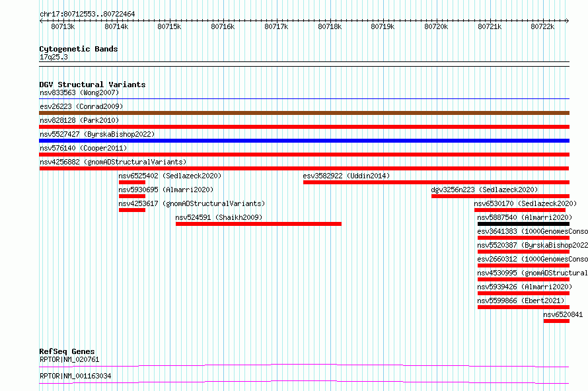Click the 17q25.3 cytogenetic band label
The width and height of the screenshot is (588, 391).
click(x=54, y=57)
